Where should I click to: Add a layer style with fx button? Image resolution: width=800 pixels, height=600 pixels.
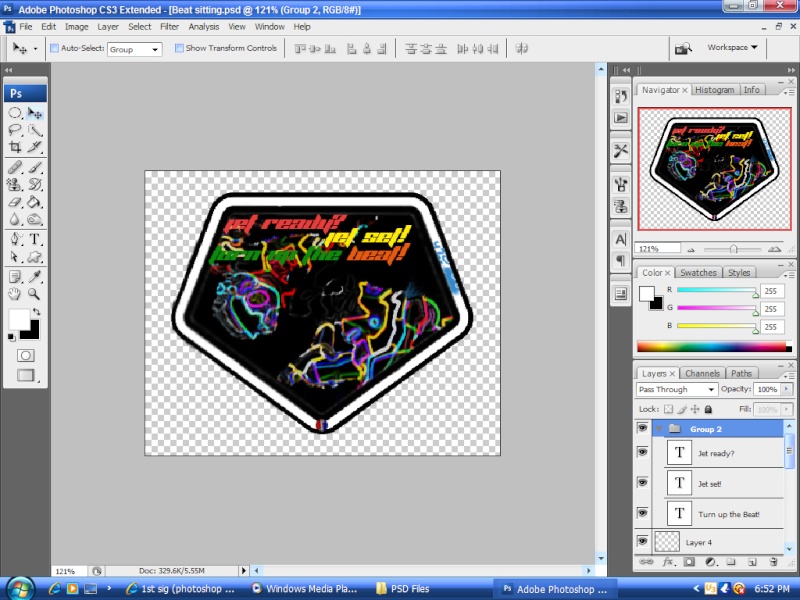(x=668, y=562)
